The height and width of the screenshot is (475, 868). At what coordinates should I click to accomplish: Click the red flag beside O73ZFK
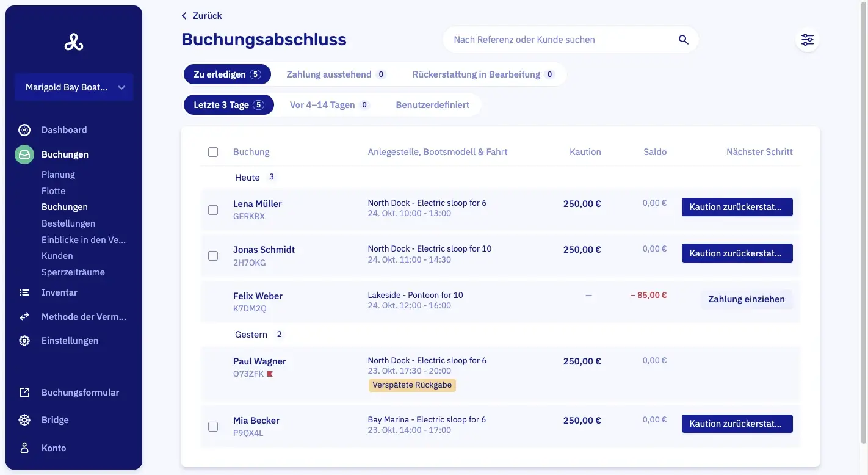pos(270,374)
